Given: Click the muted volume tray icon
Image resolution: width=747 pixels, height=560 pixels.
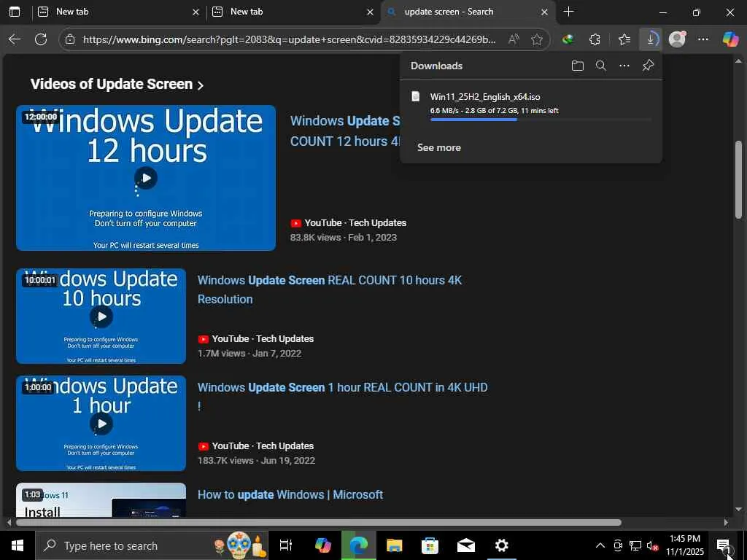Looking at the screenshot, I should click(653, 545).
